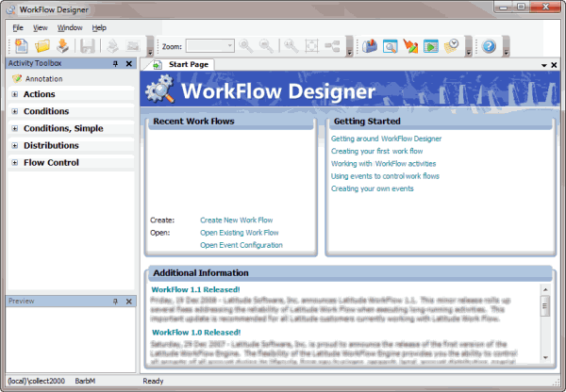Expand the Flow Control category
Screen dimensions: 566x392
click(14, 162)
